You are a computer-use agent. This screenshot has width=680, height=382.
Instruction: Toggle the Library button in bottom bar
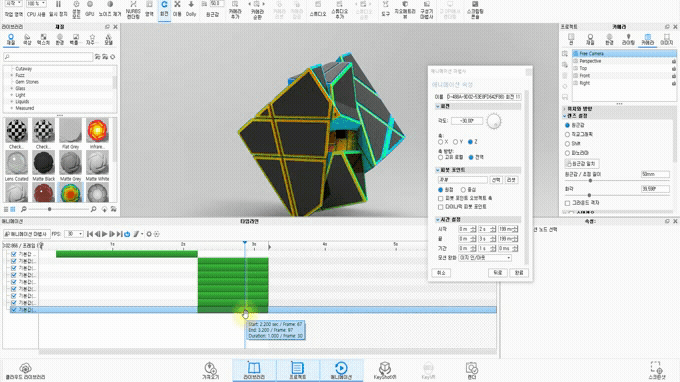tap(254, 371)
